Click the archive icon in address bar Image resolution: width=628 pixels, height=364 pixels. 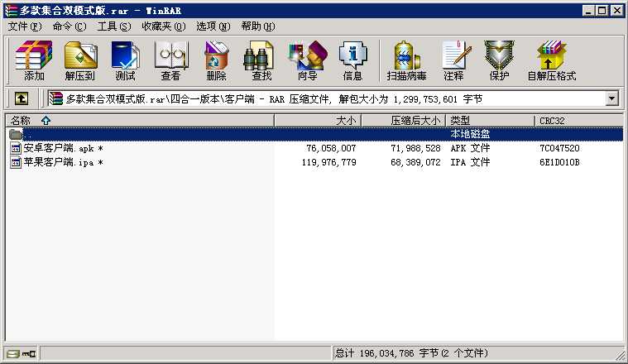click(x=56, y=98)
